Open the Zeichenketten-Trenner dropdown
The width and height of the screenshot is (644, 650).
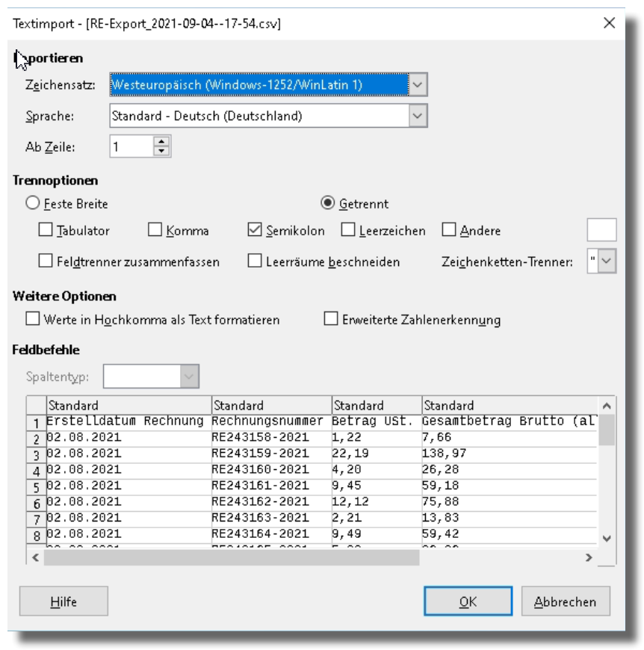click(607, 261)
